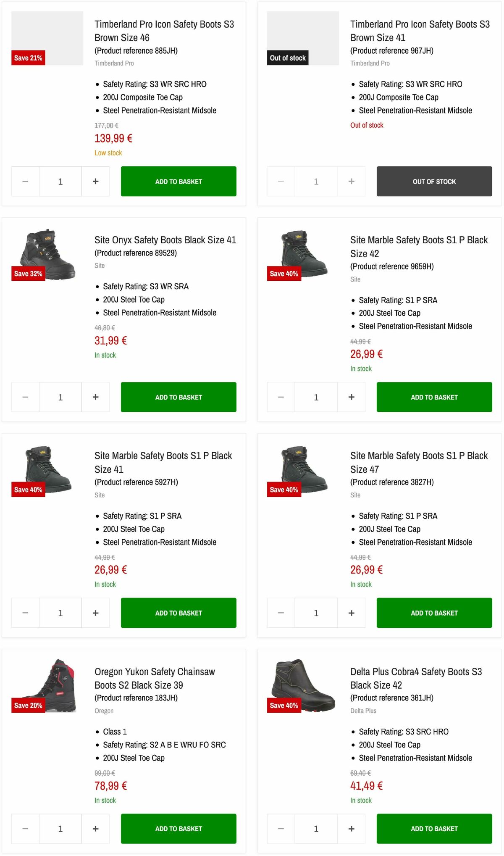Decrease quantity for Site Marble Size 41
This screenshot has height=856, width=504.
(x=25, y=613)
